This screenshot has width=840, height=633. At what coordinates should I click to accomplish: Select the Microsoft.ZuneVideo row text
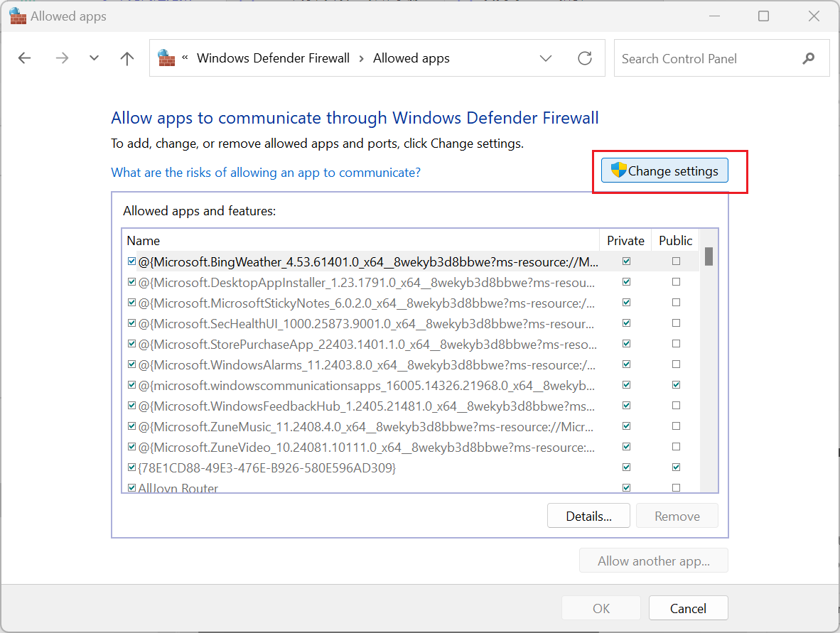click(367, 447)
